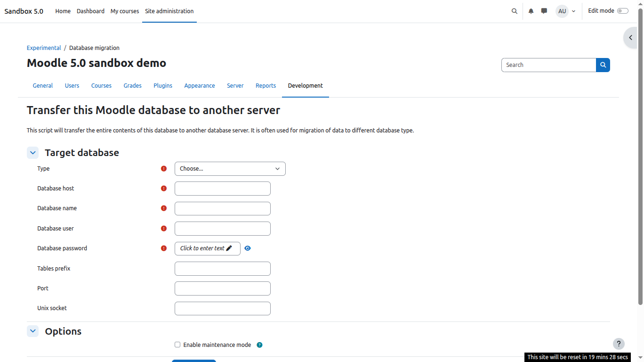
Task: Follow the Experimental breadcrumb link
Action: point(44,48)
